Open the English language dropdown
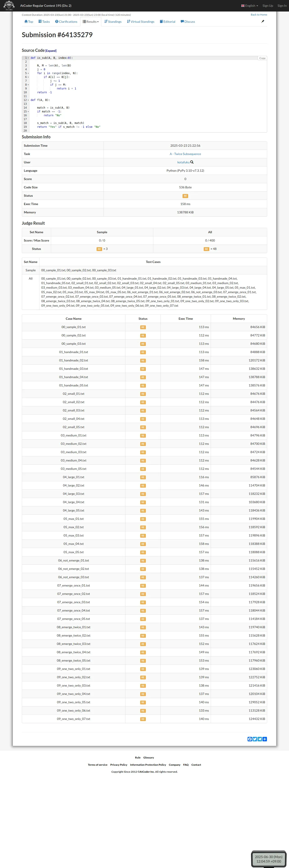 [x=250, y=6]
